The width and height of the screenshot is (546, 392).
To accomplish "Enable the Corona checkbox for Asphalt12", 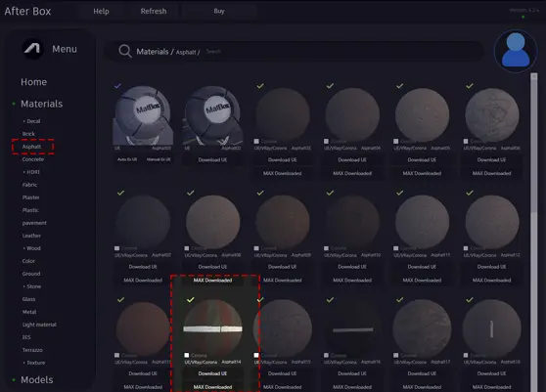I will (466, 248).
